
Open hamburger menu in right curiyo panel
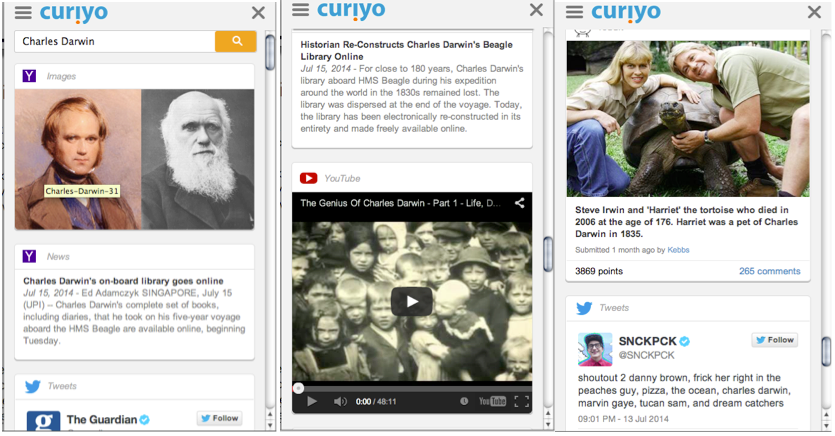point(575,12)
